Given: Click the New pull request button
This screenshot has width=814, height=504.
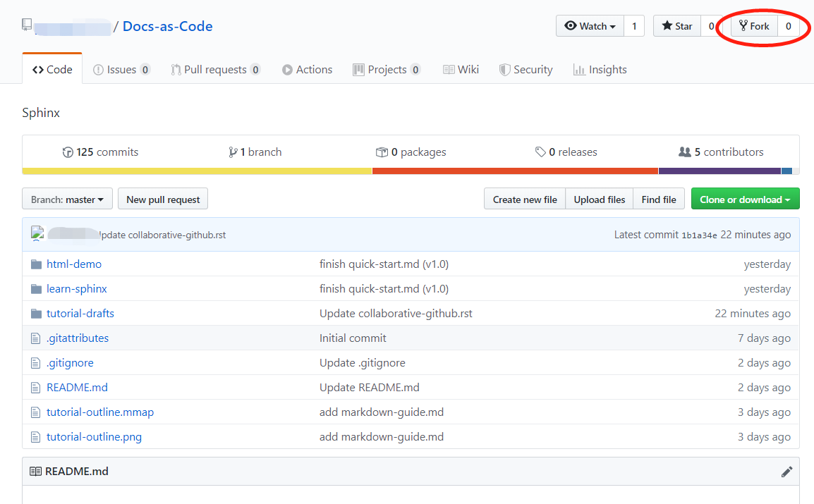Looking at the screenshot, I should (162, 198).
